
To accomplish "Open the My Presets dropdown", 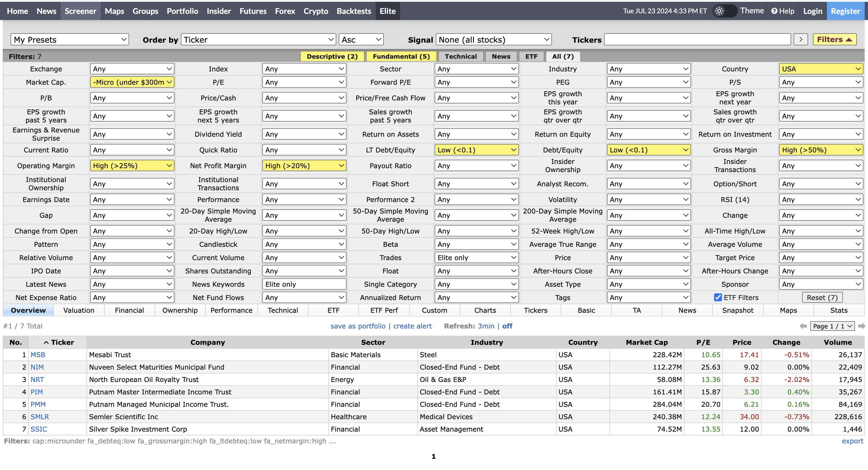I will click(x=70, y=39).
